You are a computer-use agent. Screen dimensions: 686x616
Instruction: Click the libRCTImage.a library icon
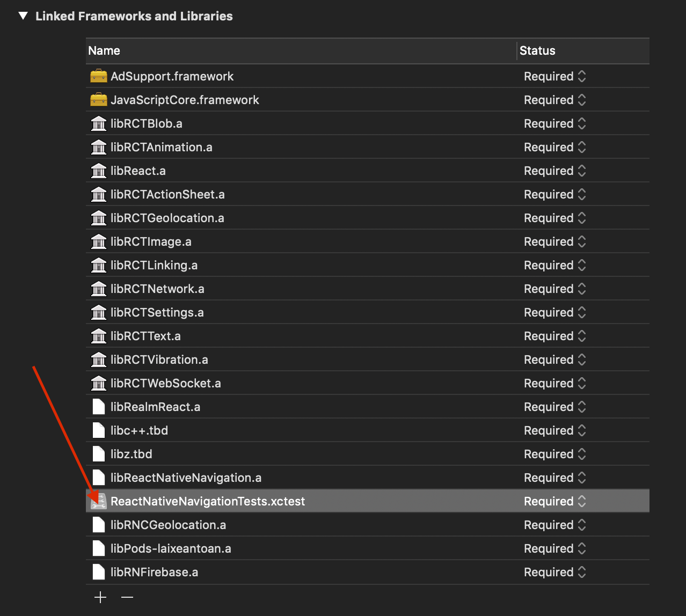point(99,241)
